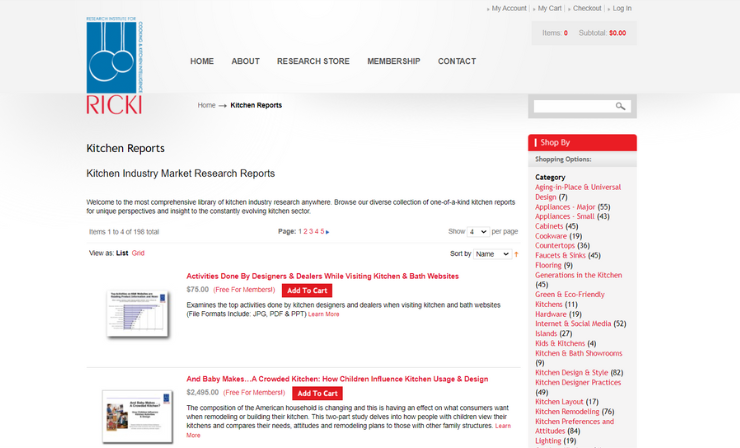The width and height of the screenshot is (740, 448).
Task: Click the Home breadcrumb link
Action: (206, 105)
